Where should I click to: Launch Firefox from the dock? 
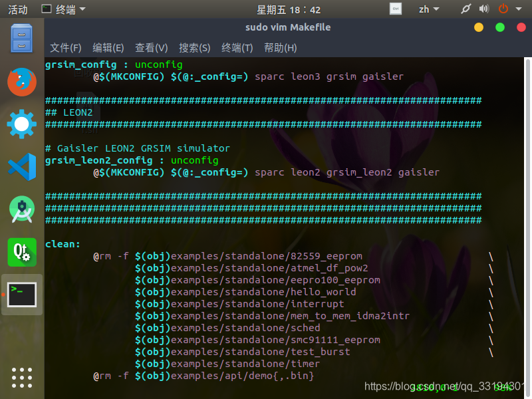[x=22, y=82]
